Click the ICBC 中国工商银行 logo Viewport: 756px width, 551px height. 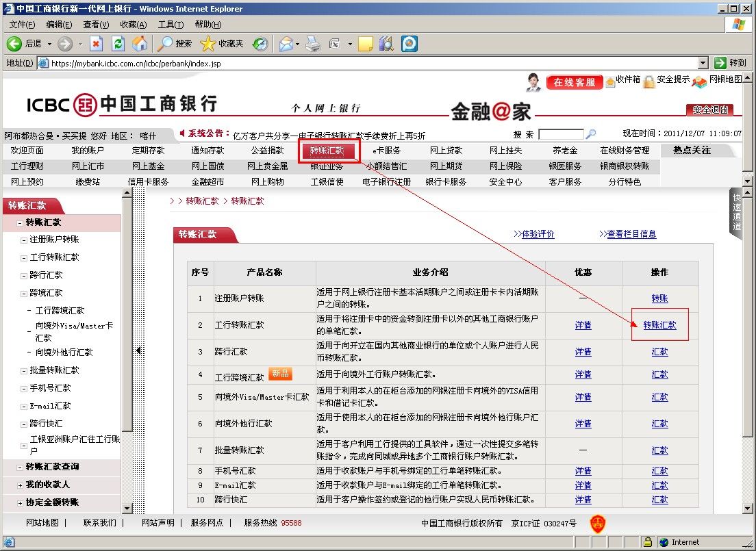point(122,104)
